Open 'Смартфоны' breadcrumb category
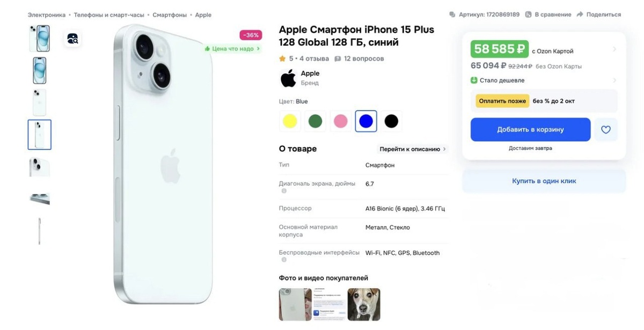Viewport: 644px width, 330px height. click(x=170, y=15)
